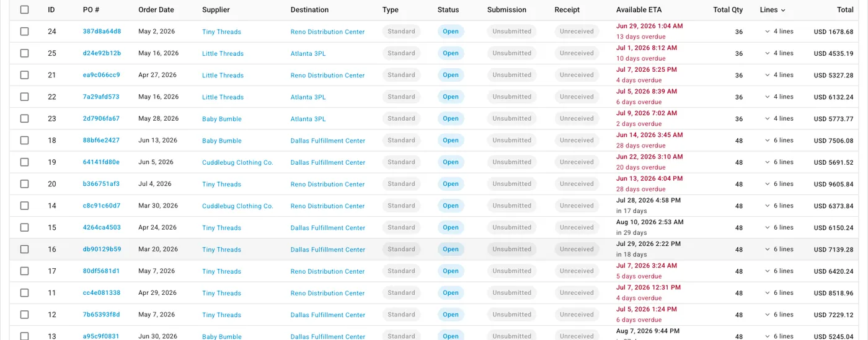Viewport: 868px width, 340px height.
Task: Sort by the Available ETA column header
Action: coord(640,10)
